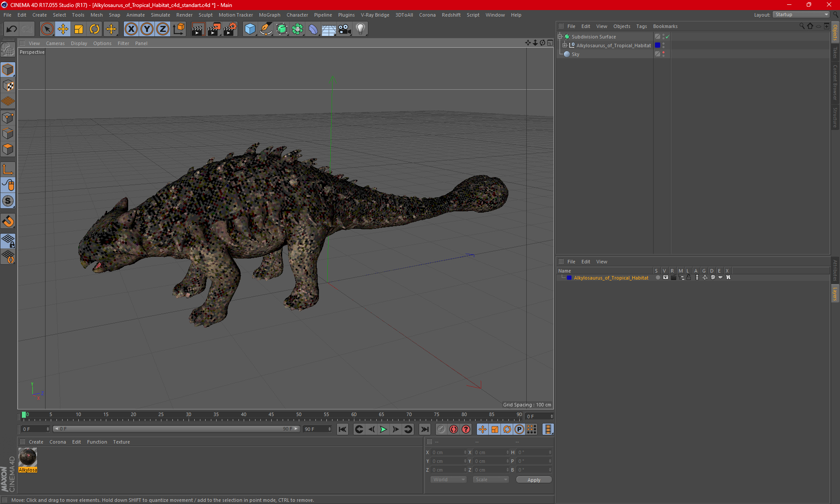Activate the Scale tool
Screen dimensions: 840x504
tap(79, 29)
